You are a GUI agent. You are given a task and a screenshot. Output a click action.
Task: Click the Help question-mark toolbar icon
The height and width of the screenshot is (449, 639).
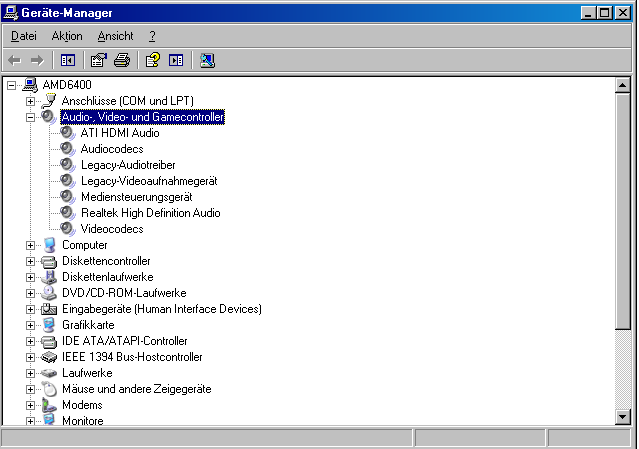(x=153, y=60)
